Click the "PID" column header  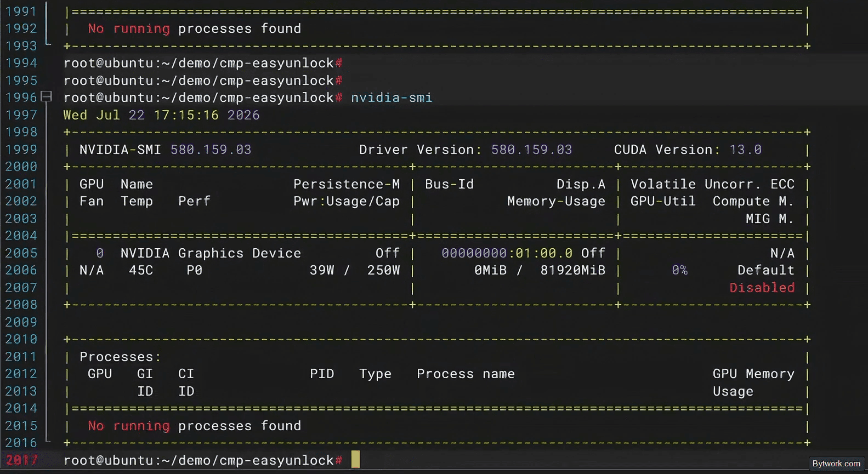[322, 374]
